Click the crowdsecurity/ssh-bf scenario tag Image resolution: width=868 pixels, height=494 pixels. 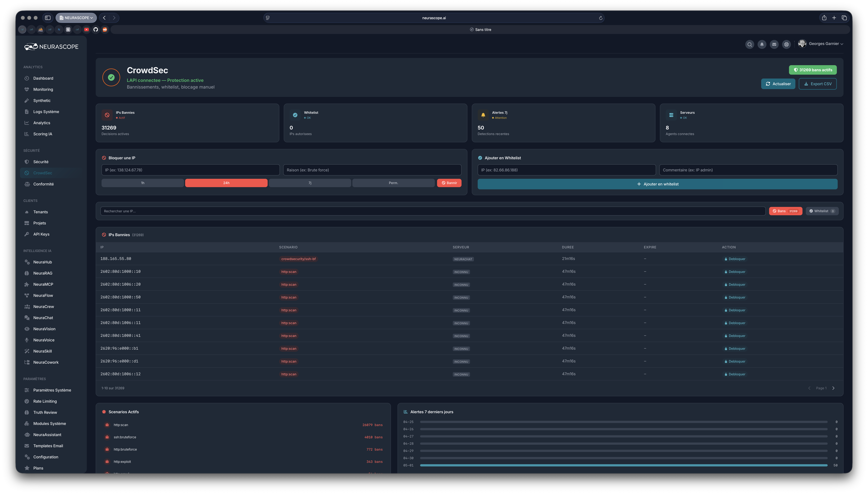pos(299,259)
